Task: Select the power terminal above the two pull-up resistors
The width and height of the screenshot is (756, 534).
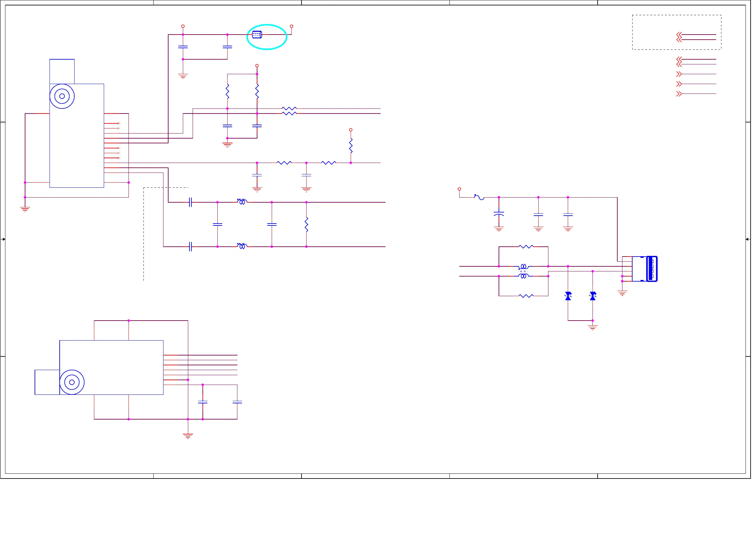Action: click(257, 65)
